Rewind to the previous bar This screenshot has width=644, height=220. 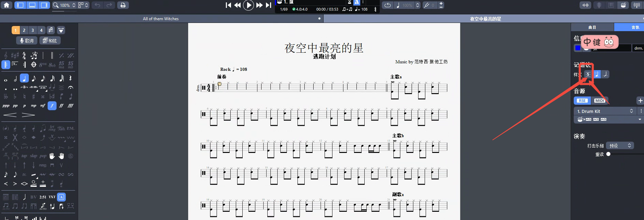(x=237, y=5)
